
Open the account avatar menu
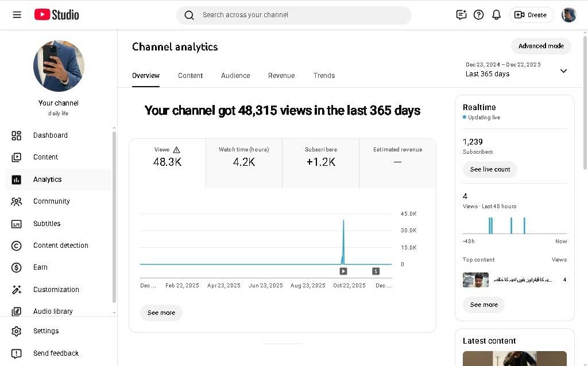pyautogui.click(x=568, y=15)
